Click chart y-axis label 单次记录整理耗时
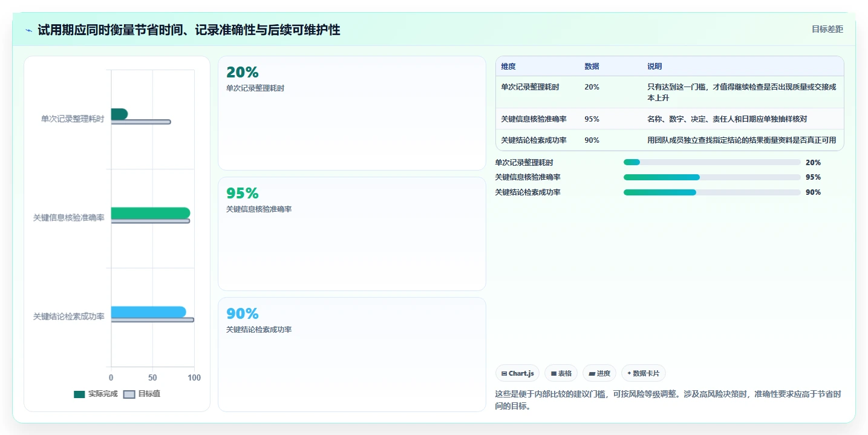This screenshot has height=435, width=868. [73, 119]
